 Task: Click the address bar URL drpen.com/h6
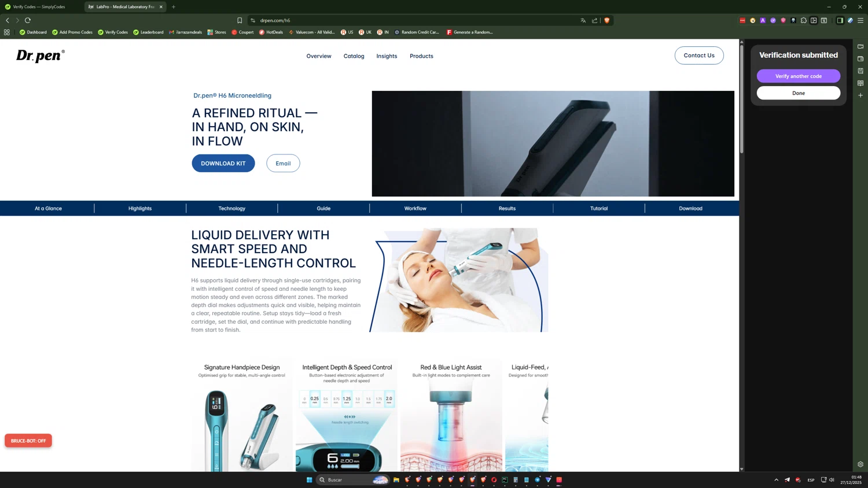point(275,20)
